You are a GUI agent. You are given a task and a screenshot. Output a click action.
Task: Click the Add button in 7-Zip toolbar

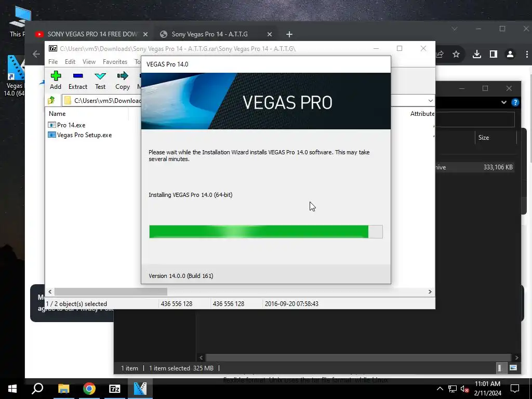click(56, 80)
